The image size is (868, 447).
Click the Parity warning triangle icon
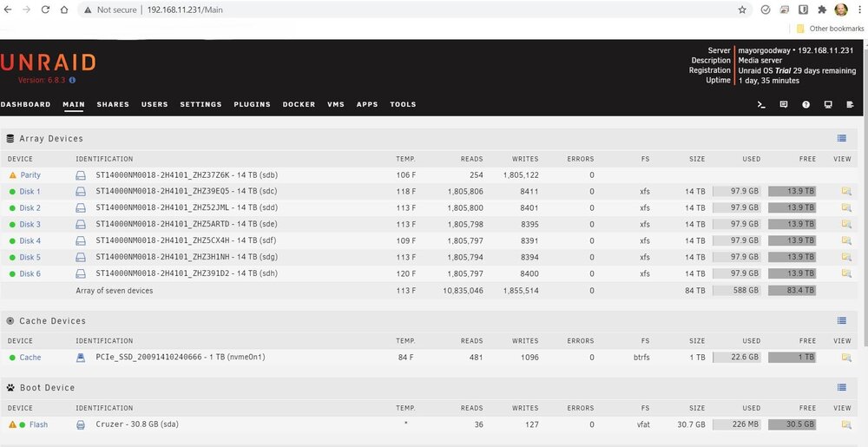coord(13,175)
